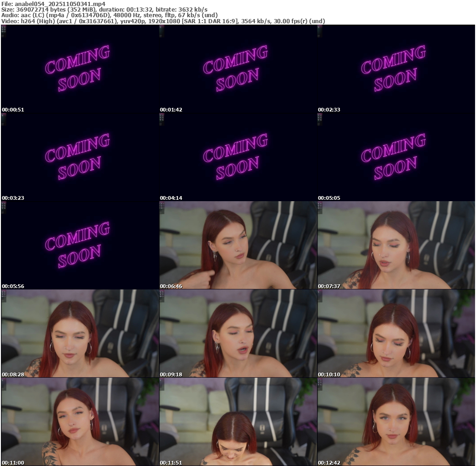The height and width of the screenshot is (466, 476).
Task: Open the Coming Soon frame at 00:02:33
Action: [396, 69]
